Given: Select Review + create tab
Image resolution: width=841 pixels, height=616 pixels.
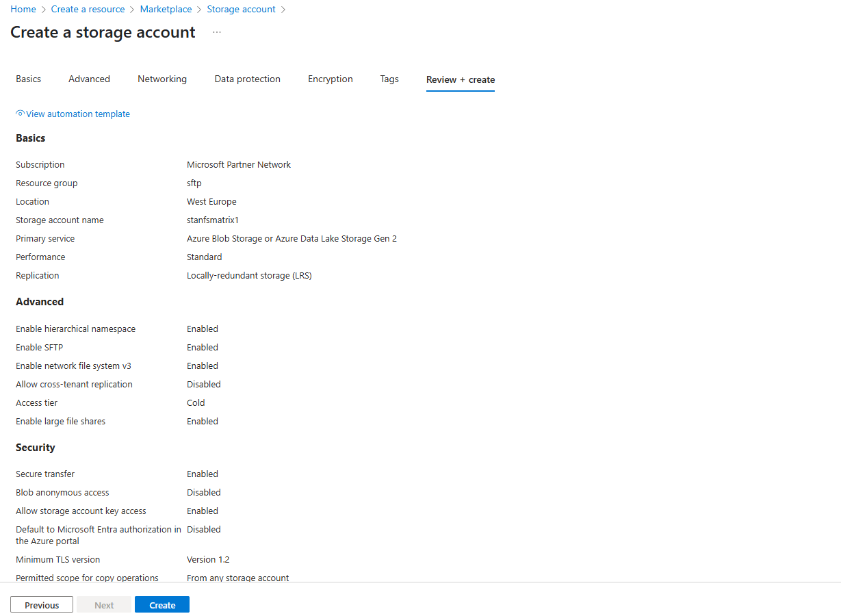Looking at the screenshot, I should point(461,79).
